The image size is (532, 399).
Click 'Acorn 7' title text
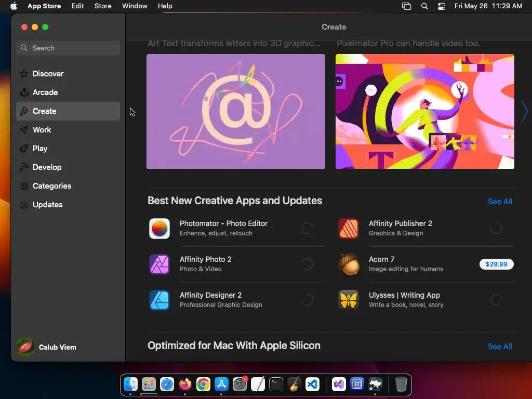[382, 259]
